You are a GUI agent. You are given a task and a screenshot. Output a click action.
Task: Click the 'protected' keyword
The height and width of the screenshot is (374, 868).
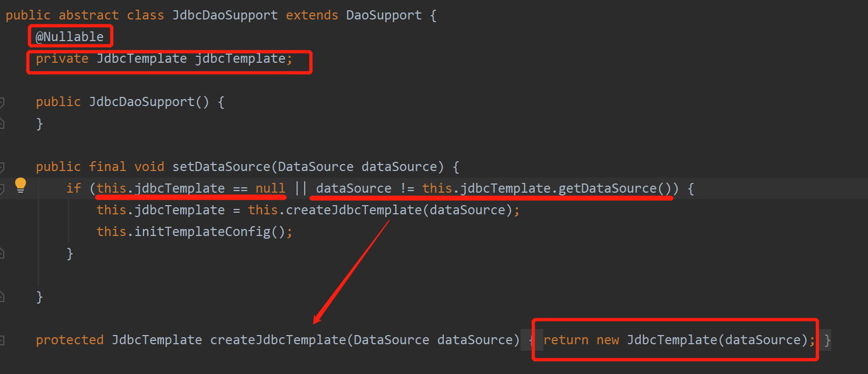click(69, 340)
